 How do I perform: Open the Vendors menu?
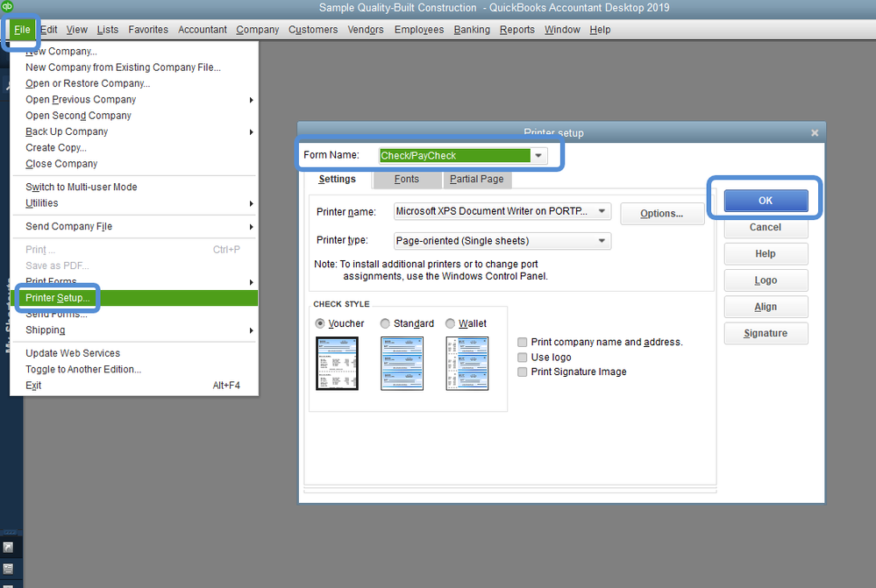click(366, 30)
